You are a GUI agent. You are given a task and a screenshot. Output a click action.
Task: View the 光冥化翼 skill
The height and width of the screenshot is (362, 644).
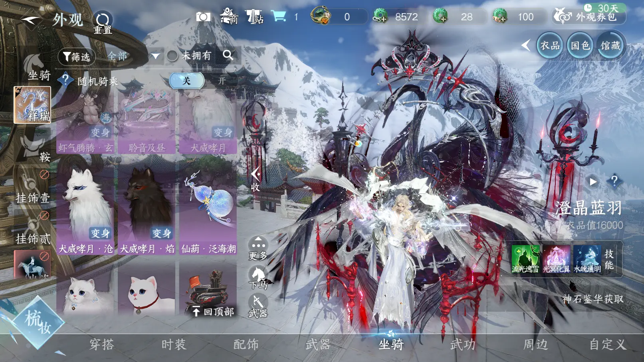coord(557,259)
